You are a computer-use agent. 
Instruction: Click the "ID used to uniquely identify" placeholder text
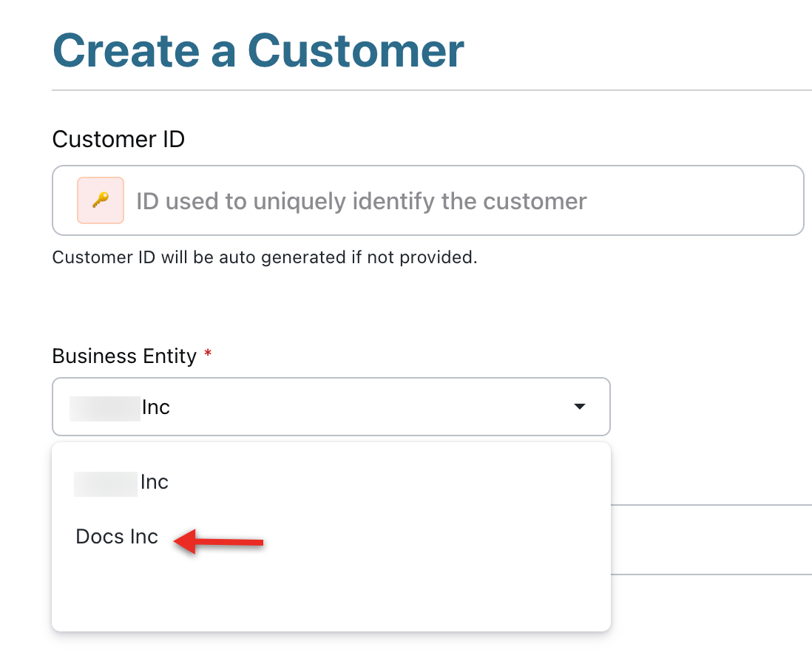click(361, 201)
